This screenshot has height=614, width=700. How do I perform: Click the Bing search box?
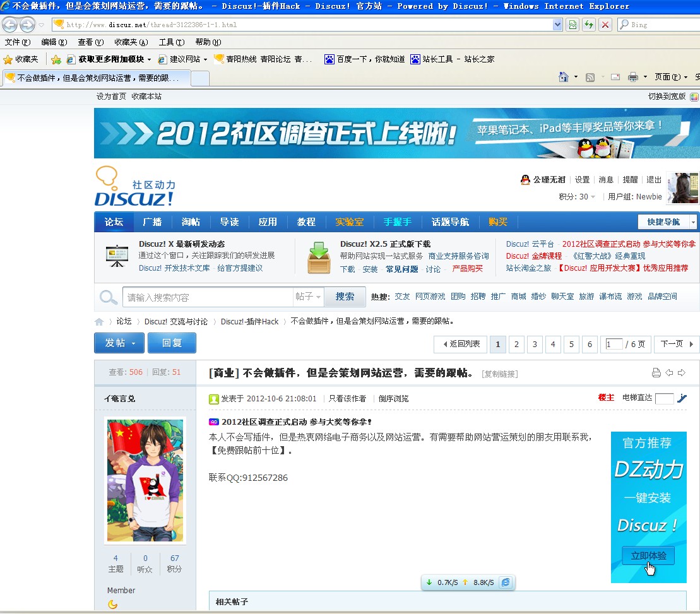click(659, 25)
